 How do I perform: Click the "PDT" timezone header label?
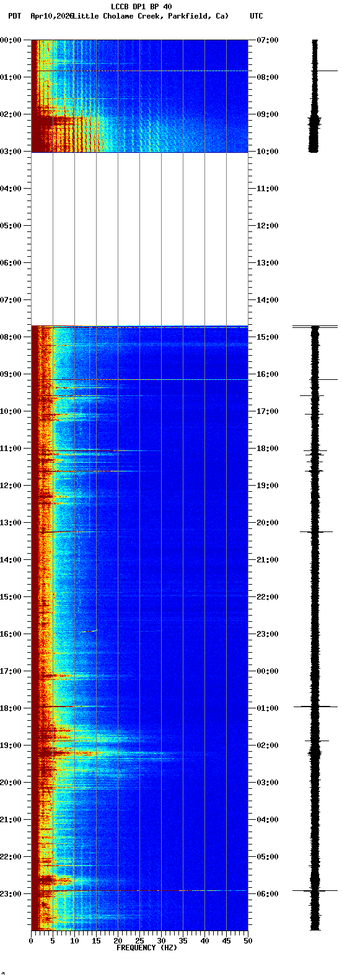(14, 16)
